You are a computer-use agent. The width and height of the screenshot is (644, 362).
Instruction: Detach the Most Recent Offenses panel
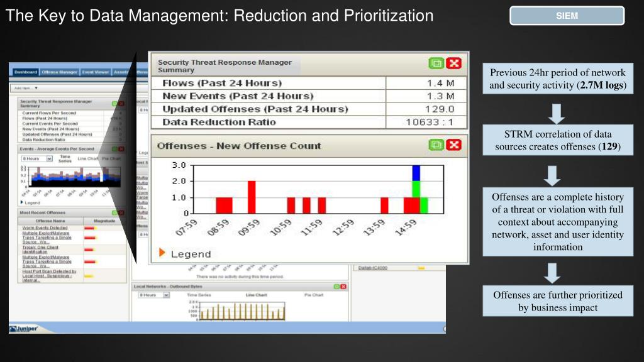pos(115,212)
